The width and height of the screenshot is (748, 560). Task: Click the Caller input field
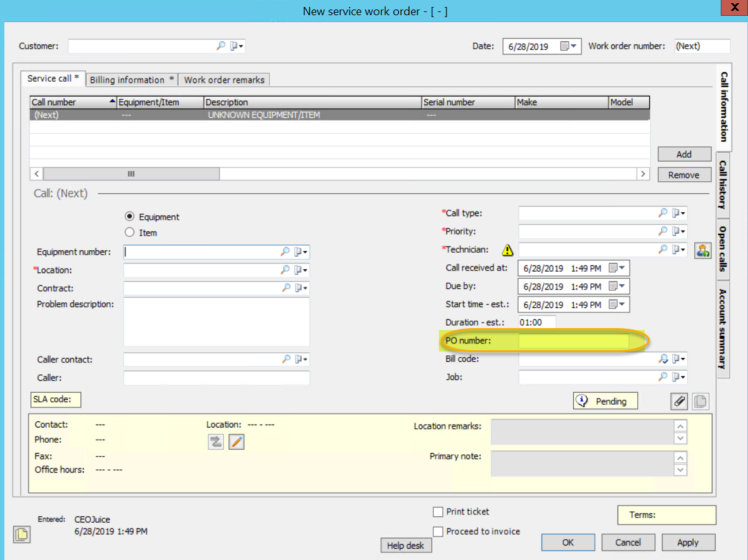click(217, 378)
